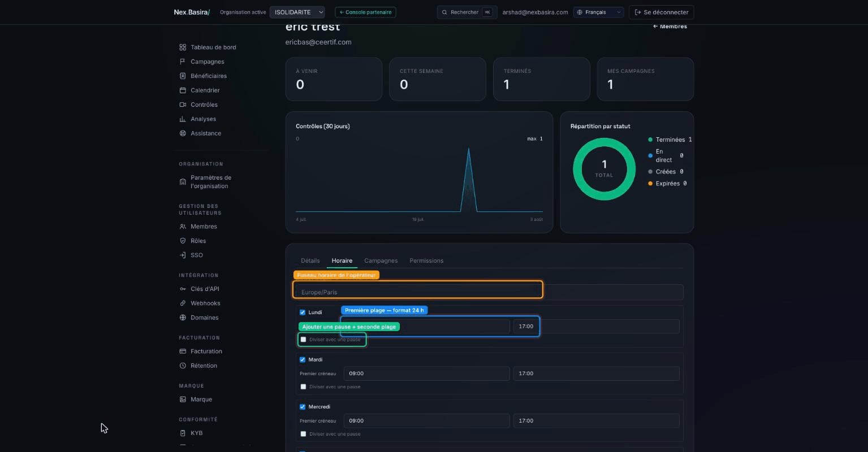Click the Marque image icon
This screenshot has height=452, width=868.
coord(183,399)
